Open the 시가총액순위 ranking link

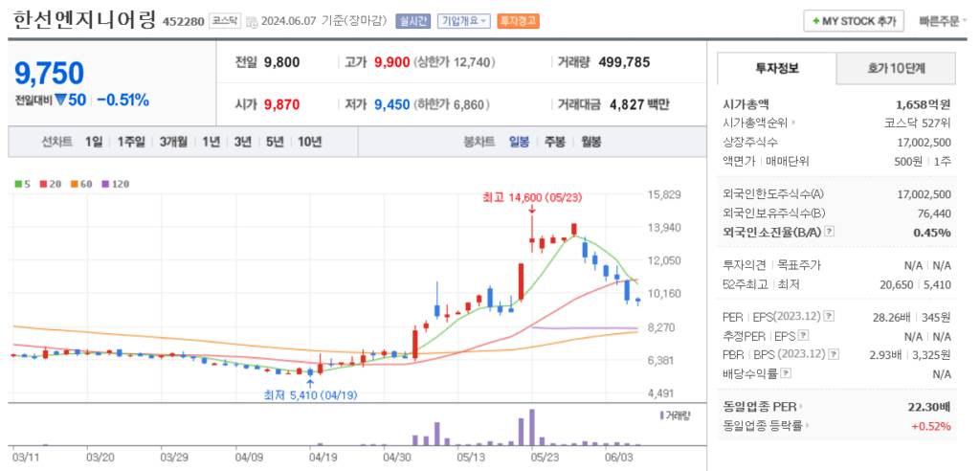point(759,123)
